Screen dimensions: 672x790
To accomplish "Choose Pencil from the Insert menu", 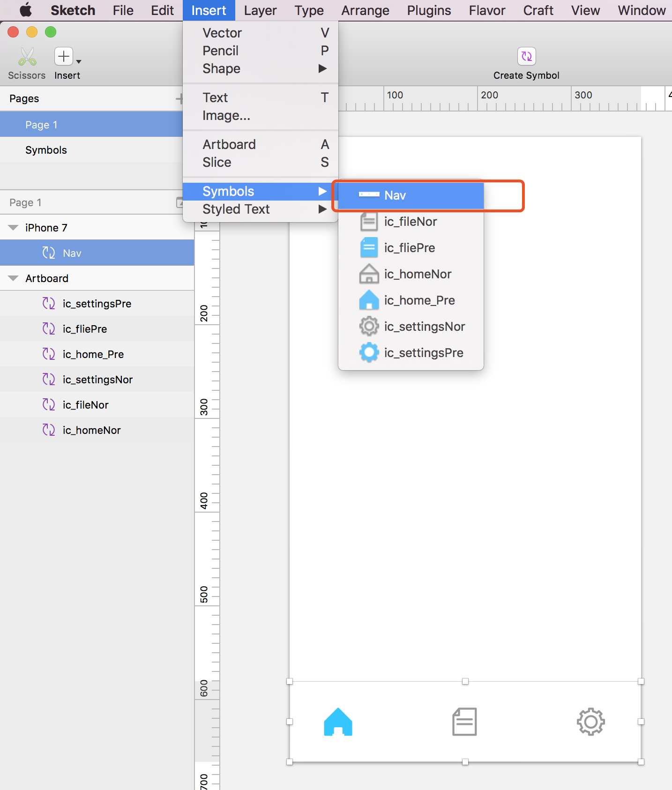I will click(261, 51).
